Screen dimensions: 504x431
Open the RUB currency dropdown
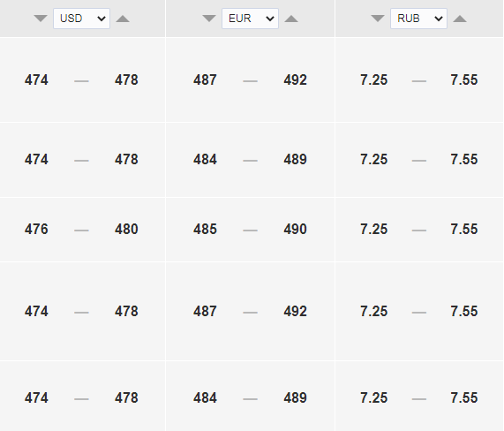pos(418,19)
